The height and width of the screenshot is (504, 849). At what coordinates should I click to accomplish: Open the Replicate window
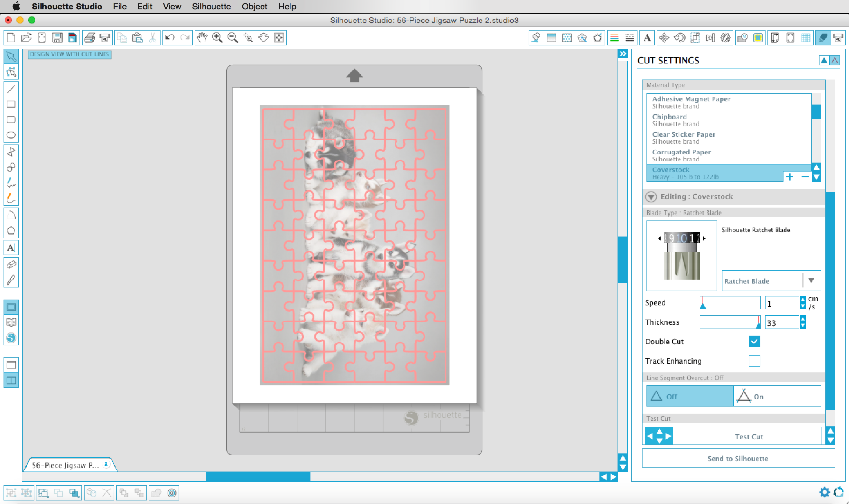click(726, 38)
